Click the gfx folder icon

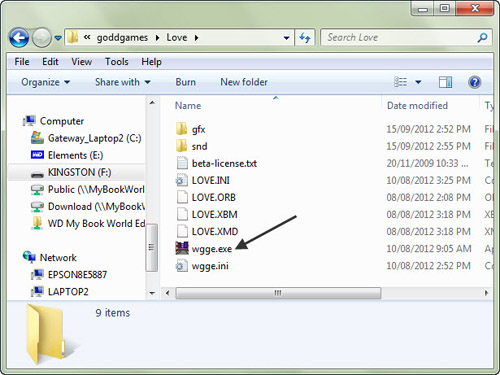181,129
